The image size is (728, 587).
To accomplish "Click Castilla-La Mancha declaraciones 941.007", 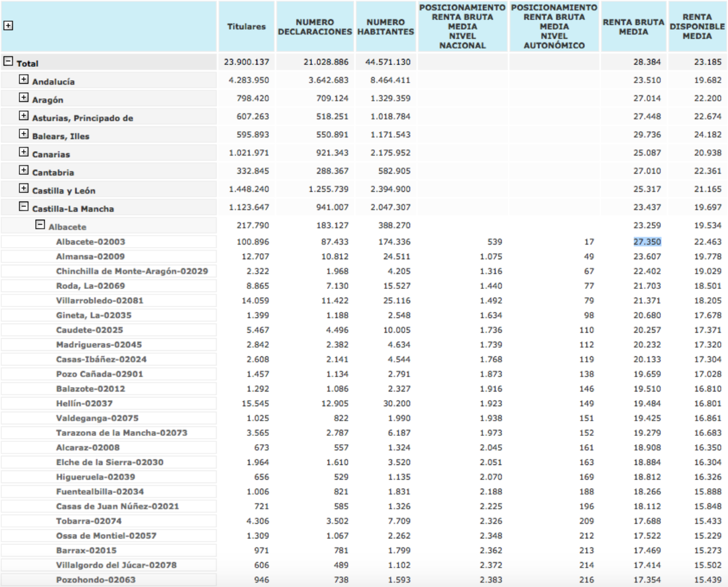I will point(332,208).
